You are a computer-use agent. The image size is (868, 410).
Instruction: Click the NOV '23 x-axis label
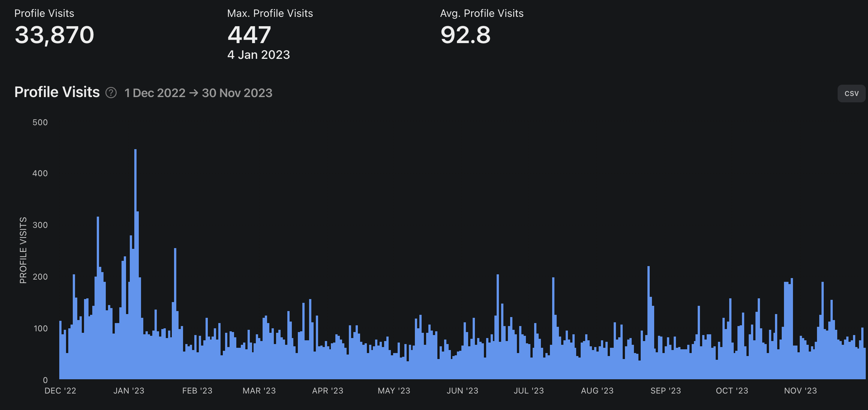click(800, 391)
